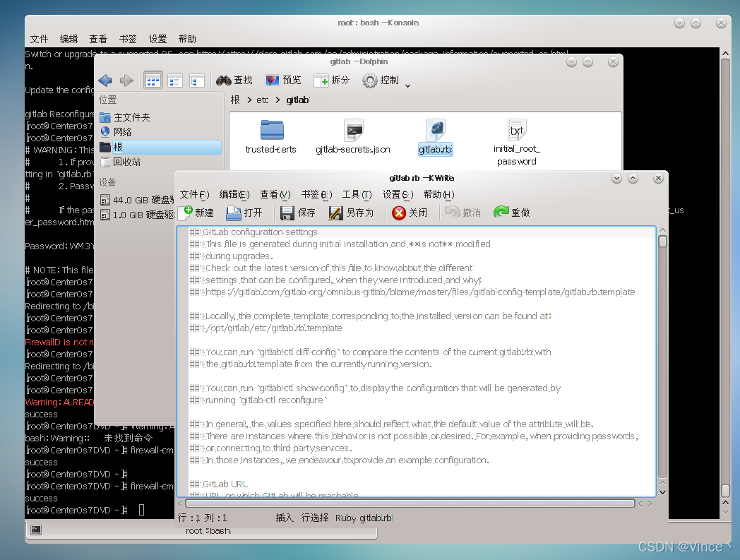This screenshot has height=560, width=740.
Task: Click the gitlab breadcrumb in Dolphin
Action: click(x=298, y=100)
